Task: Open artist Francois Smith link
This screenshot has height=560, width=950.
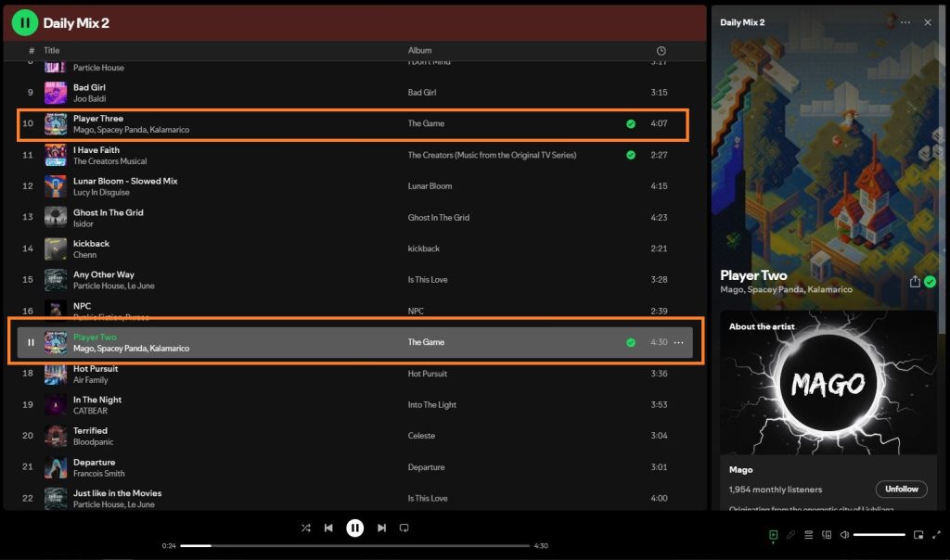Action: [x=98, y=474]
